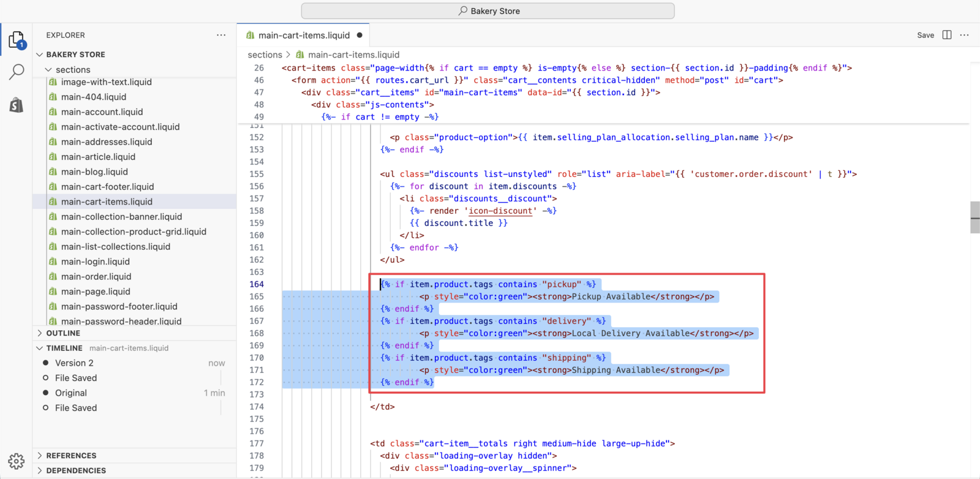Image resolution: width=980 pixels, height=479 pixels.
Task: Click "Pickup Available" text on line 165
Action: [611, 296]
